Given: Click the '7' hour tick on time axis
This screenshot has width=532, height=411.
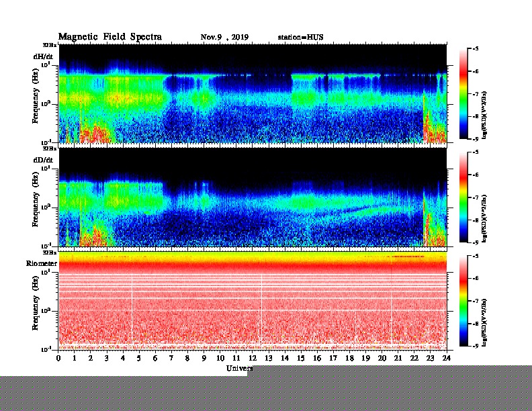Looking at the screenshot, I should (x=172, y=358).
